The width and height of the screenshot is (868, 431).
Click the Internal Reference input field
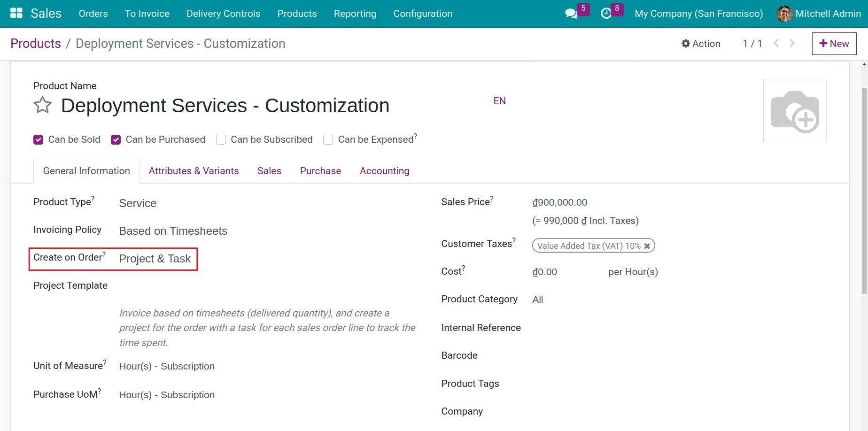[587, 328]
